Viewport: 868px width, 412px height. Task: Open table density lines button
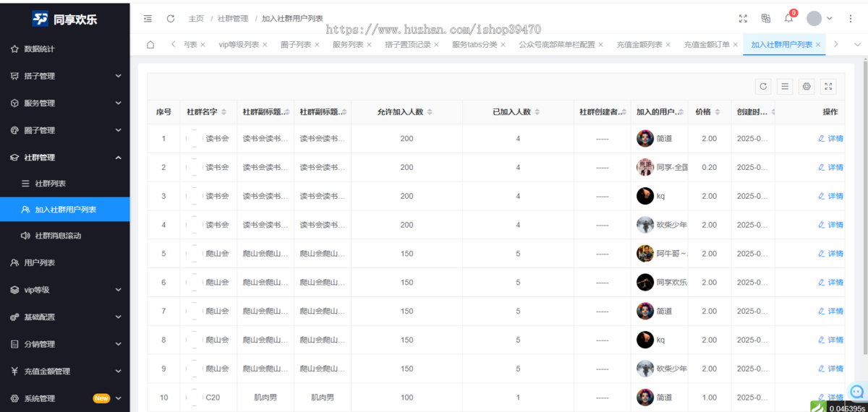[785, 87]
